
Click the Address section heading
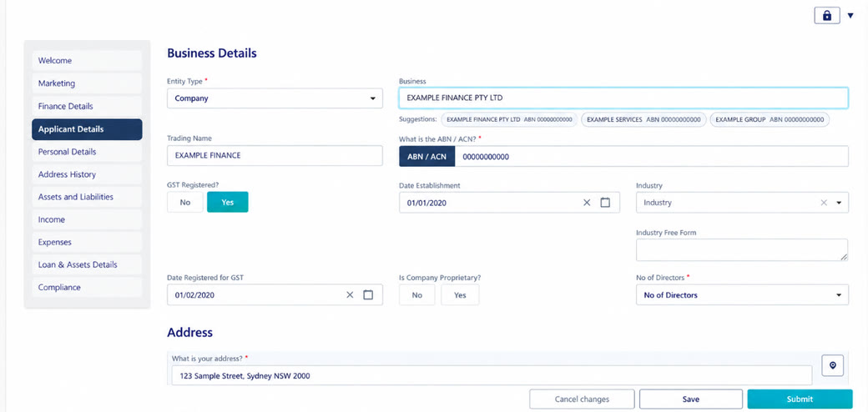tap(190, 333)
